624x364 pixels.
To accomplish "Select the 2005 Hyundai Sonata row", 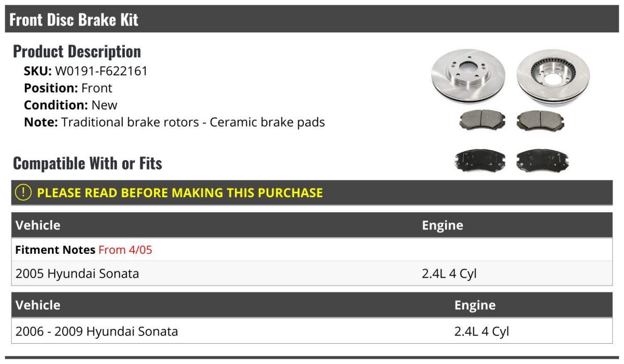I will tap(312, 273).
